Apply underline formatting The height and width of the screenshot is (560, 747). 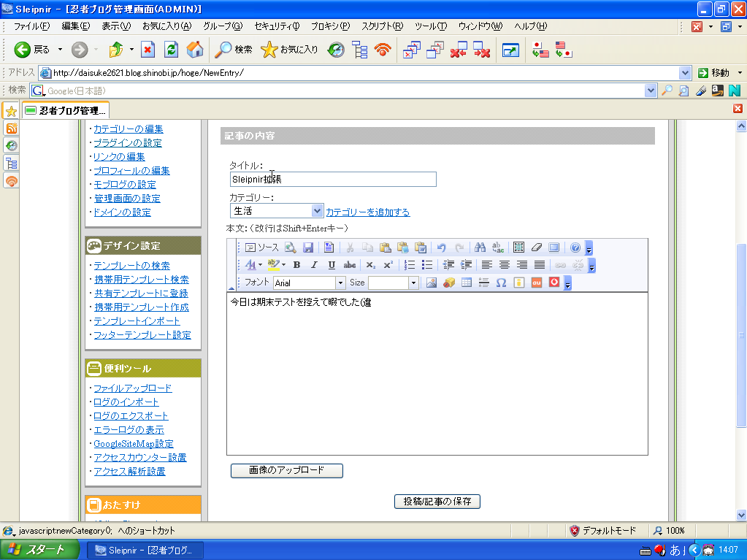point(332,265)
